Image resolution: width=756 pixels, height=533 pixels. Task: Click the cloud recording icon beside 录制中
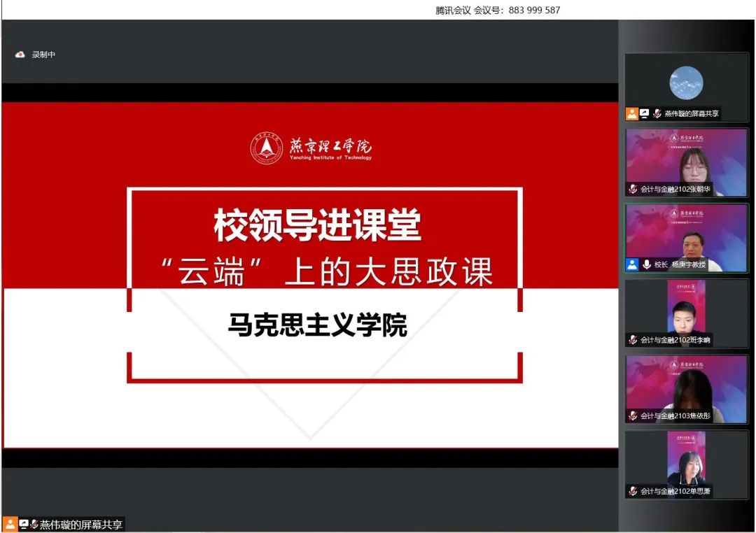click(20, 55)
